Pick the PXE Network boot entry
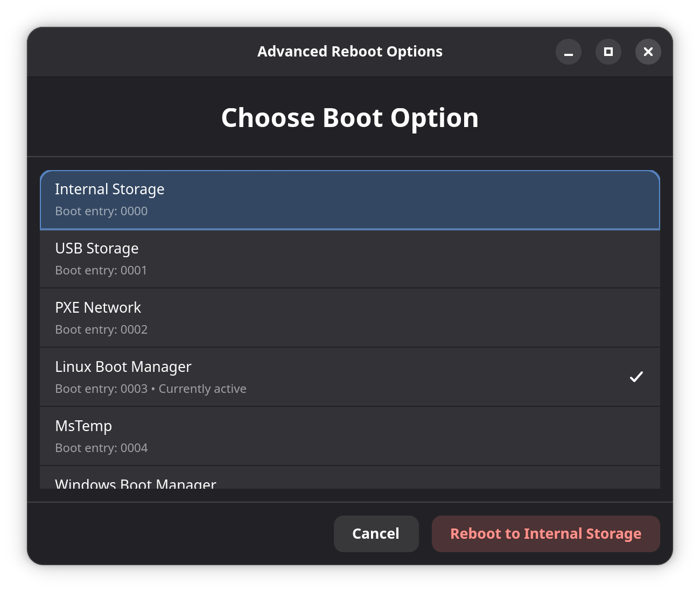The image size is (700, 592). point(350,318)
